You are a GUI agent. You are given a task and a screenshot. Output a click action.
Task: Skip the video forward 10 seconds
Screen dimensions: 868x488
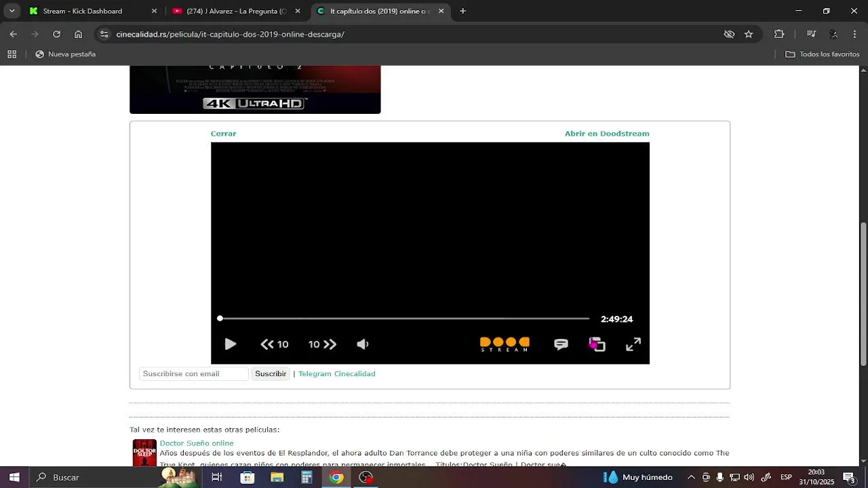tap(322, 344)
